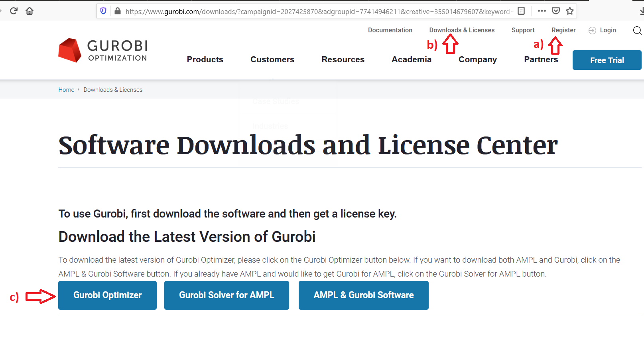This screenshot has height=356, width=644.
Task: Click Downloads & Licenses breadcrumb text
Action: 113,90
